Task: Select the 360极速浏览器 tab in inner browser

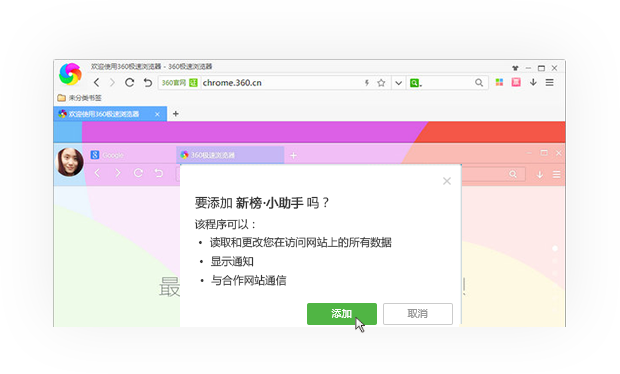Action: (x=230, y=155)
